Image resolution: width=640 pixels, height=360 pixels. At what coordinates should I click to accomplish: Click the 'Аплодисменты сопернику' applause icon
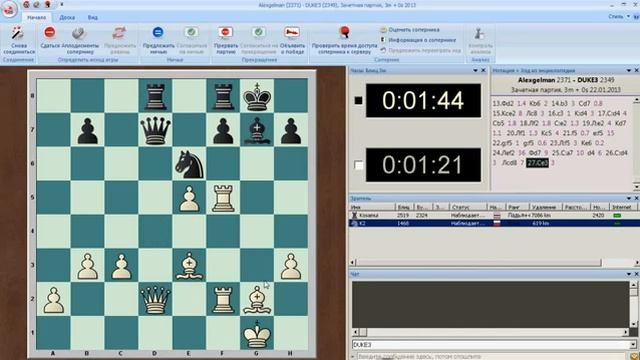78,33
